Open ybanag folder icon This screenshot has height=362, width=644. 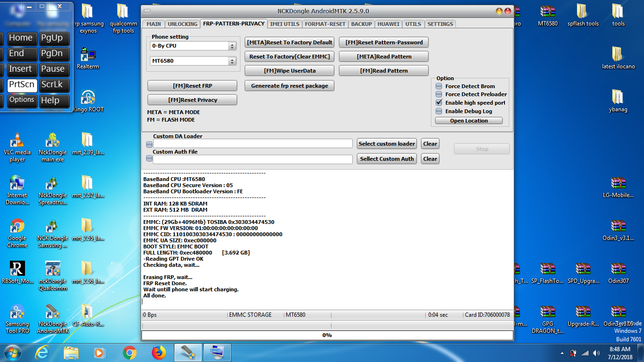(x=619, y=101)
